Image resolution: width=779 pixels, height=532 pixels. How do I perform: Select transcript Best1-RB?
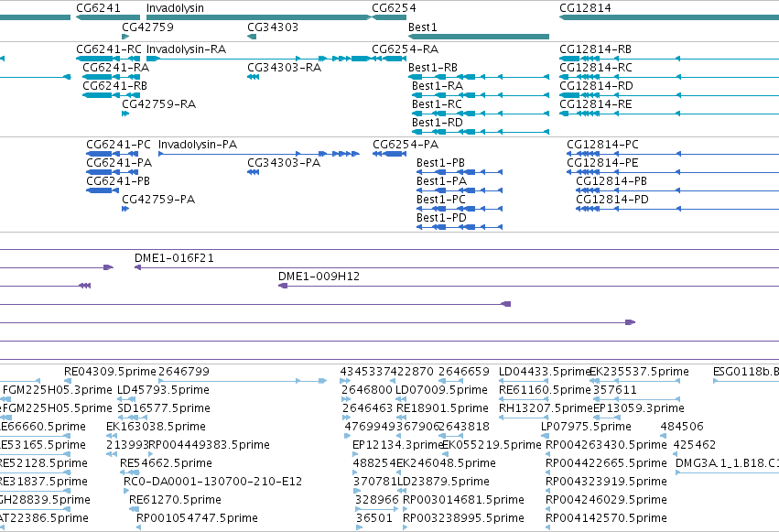[x=433, y=68]
